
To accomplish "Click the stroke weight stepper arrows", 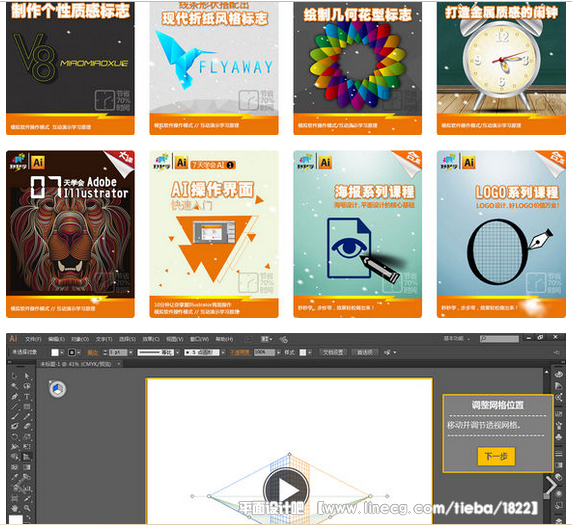I will [x=105, y=352].
